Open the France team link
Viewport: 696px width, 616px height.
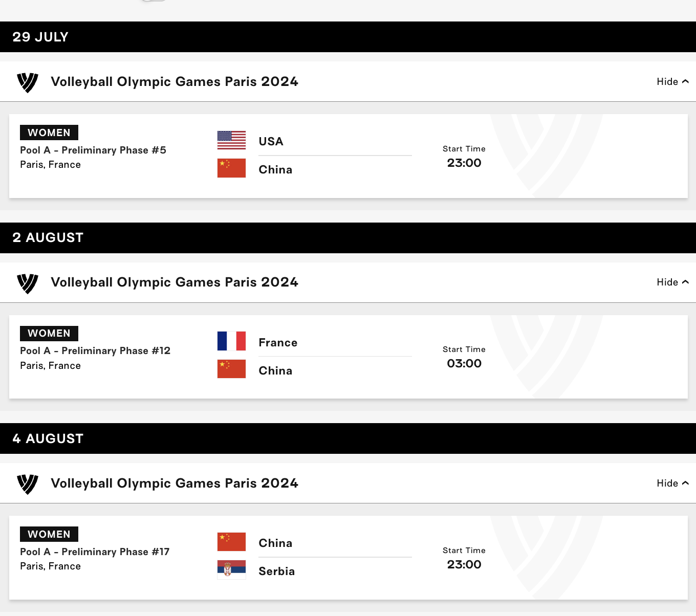[x=278, y=343]
